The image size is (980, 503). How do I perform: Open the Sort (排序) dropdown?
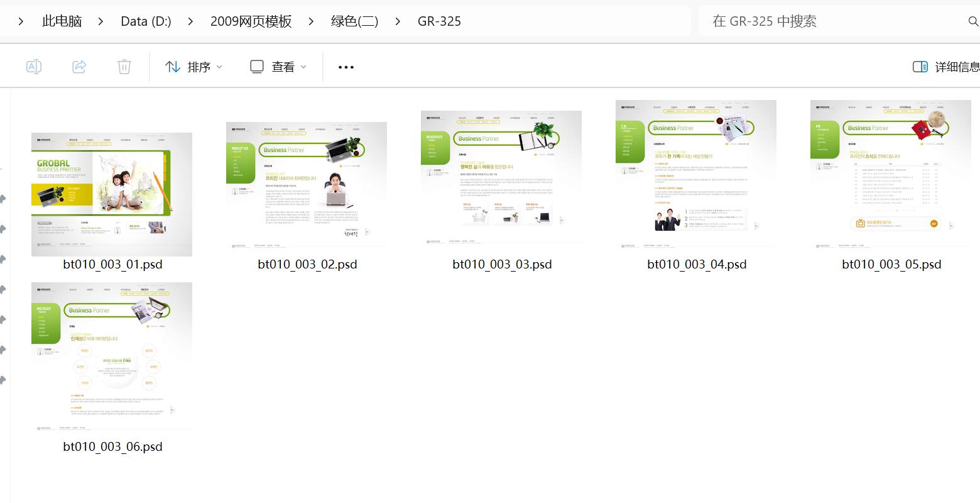pyautogui.click(x=193, y=67)
